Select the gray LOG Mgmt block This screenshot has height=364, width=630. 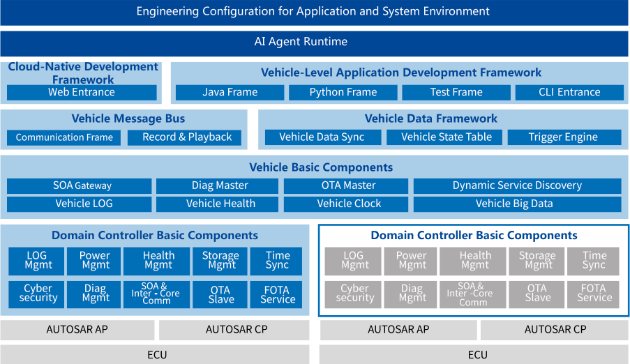coord(353,261)
